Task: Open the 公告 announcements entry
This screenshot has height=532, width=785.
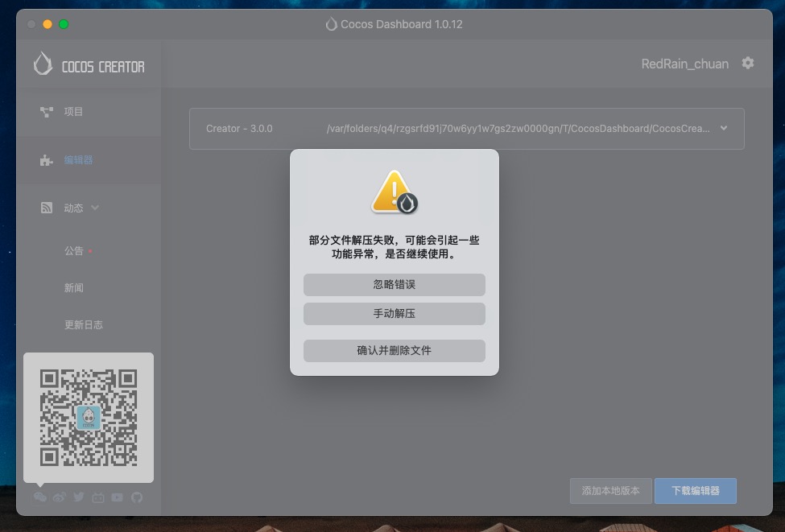Action: (x=73, y=251)
